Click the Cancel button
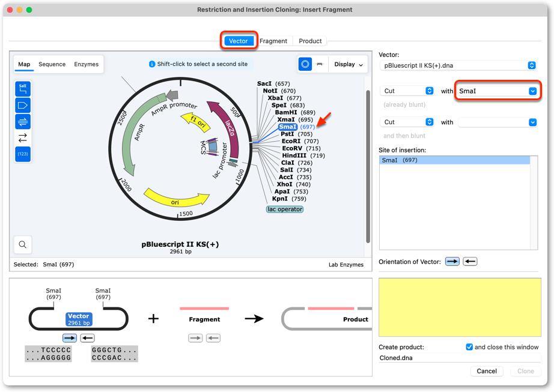Screen dimensions: 554x392 (487, 371)
